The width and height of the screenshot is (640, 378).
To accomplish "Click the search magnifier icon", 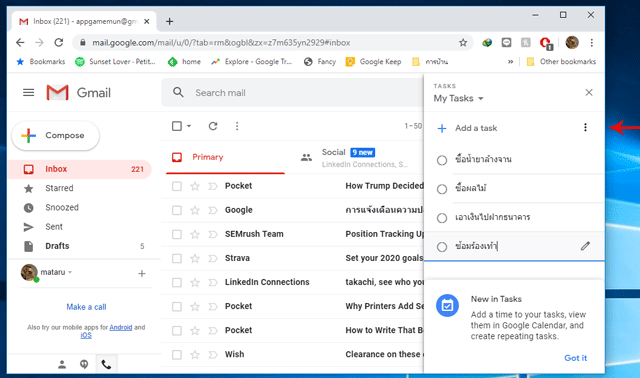I will click(x=178, y=92).
